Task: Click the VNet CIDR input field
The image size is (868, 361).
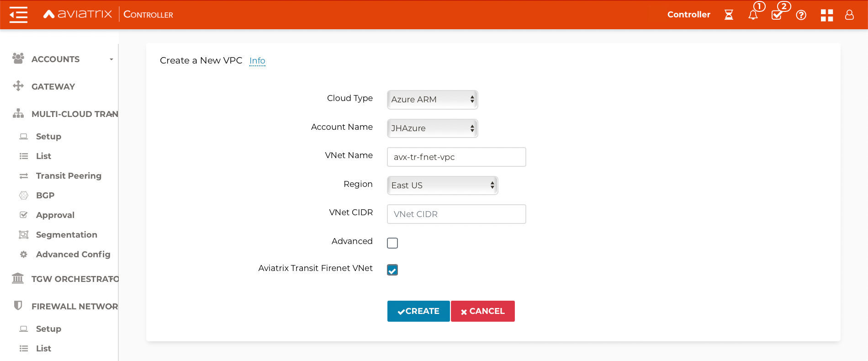Action: click(456, 214)
